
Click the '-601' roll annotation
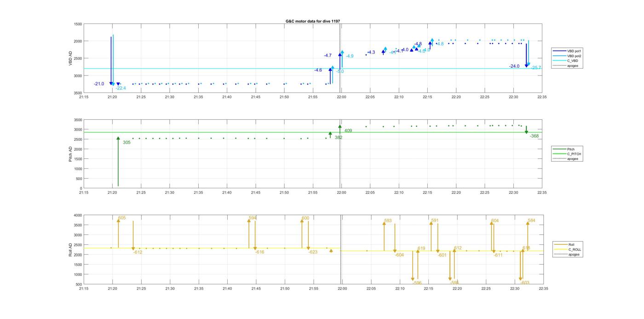tap(442, 255)
